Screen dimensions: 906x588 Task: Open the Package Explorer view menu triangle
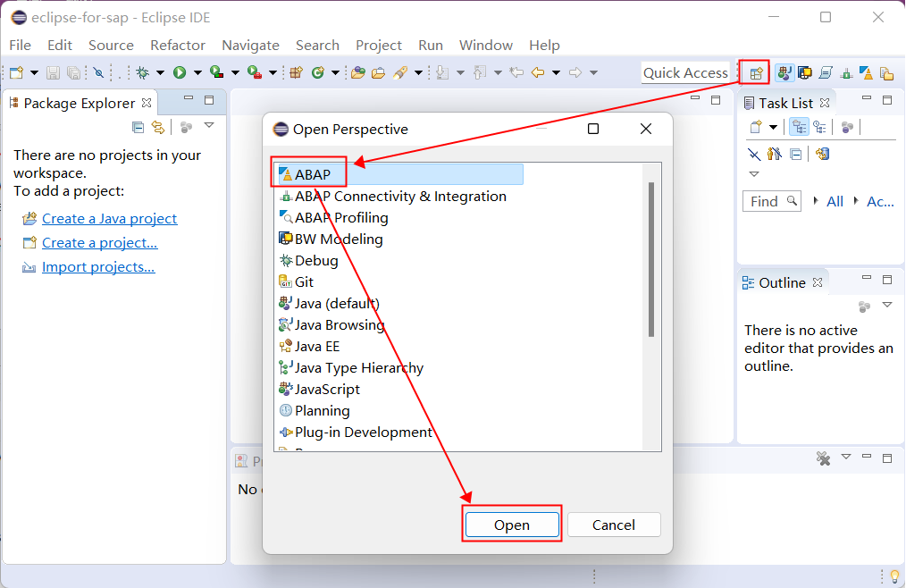tap(209, 125)
